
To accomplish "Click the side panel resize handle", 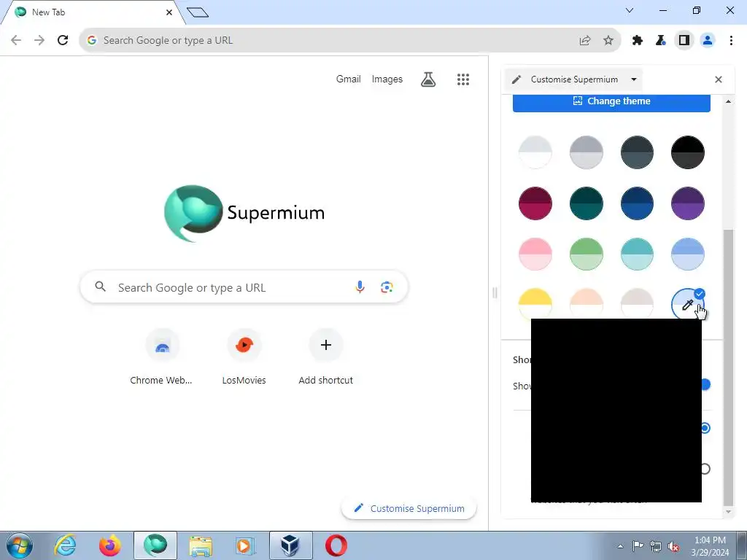I will pyautogui.click(x=495, y=292).
